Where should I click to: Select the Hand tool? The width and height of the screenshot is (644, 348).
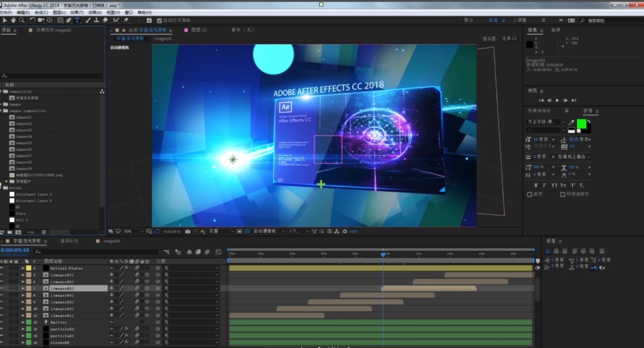(13, 21)
